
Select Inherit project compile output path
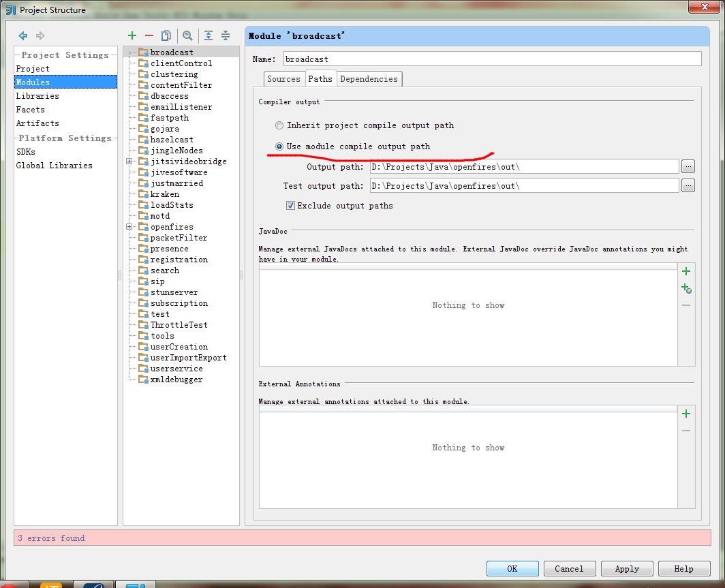coord(279,125)
